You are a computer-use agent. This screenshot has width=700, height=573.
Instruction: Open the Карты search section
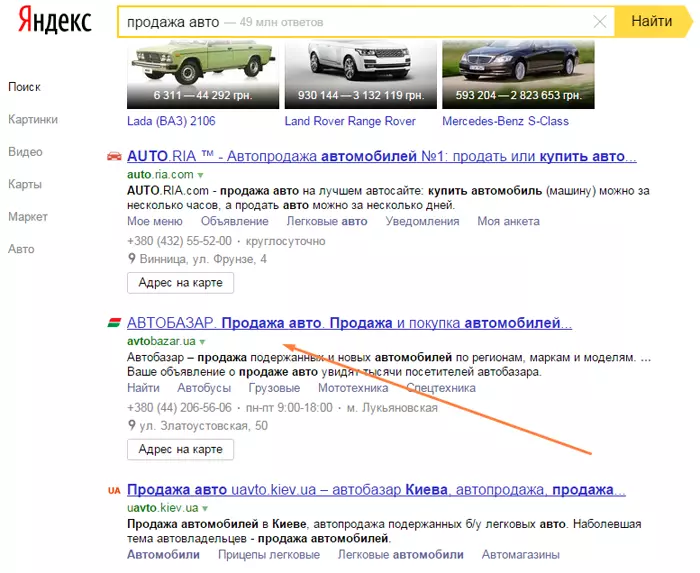click(x=25, y=184)
